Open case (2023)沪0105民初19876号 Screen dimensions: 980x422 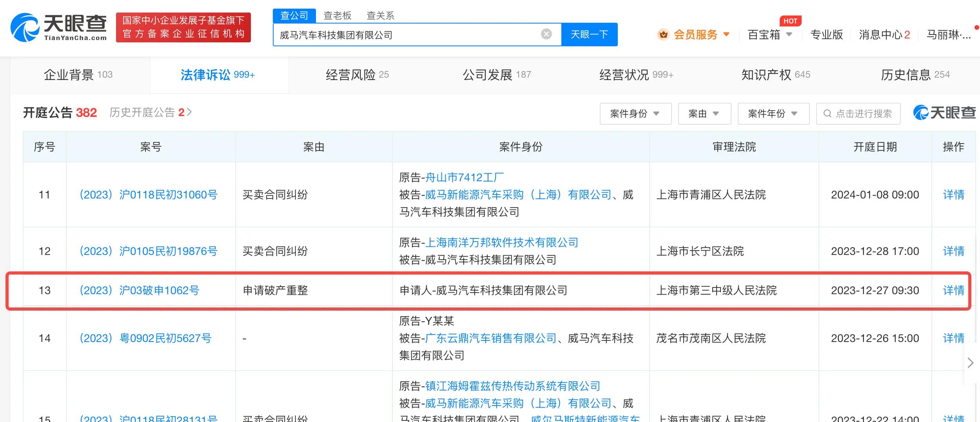[x=148, y=251]
